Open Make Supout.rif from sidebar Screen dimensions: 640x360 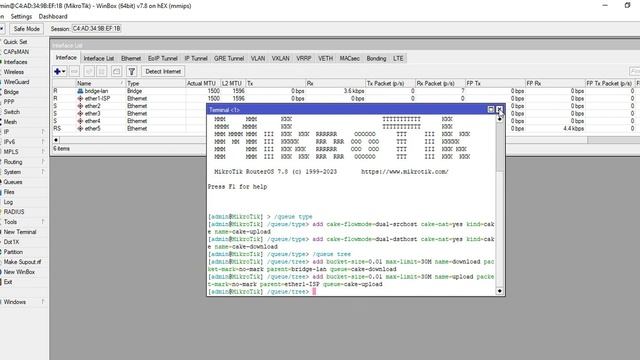tap(22, 262)
